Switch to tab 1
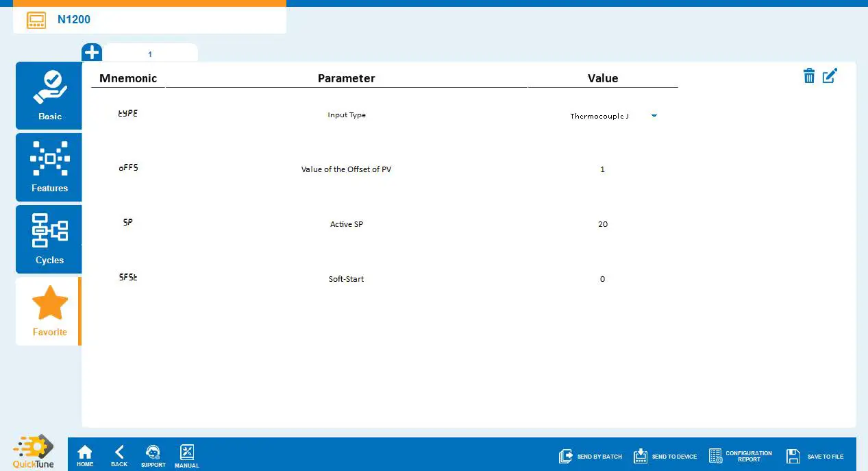This screenshot has width=868, height=471. click(x=149, y=53)
